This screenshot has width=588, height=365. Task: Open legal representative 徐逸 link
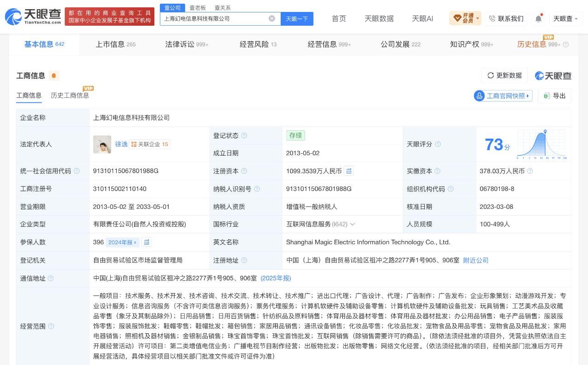(x=121, y=144)
